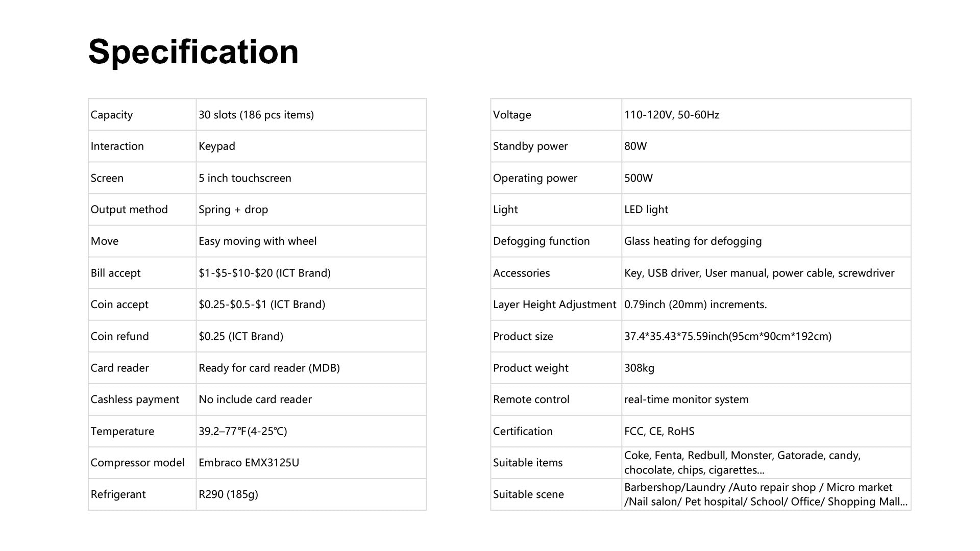This screenshot has height=551, width=980.
Task: Select the Bill accept label cell
Action: [x=115, y=273]
